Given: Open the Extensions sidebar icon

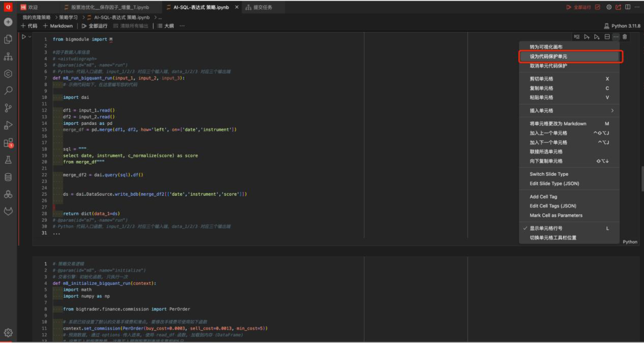Looking at the screenshot, I should 8,142.
